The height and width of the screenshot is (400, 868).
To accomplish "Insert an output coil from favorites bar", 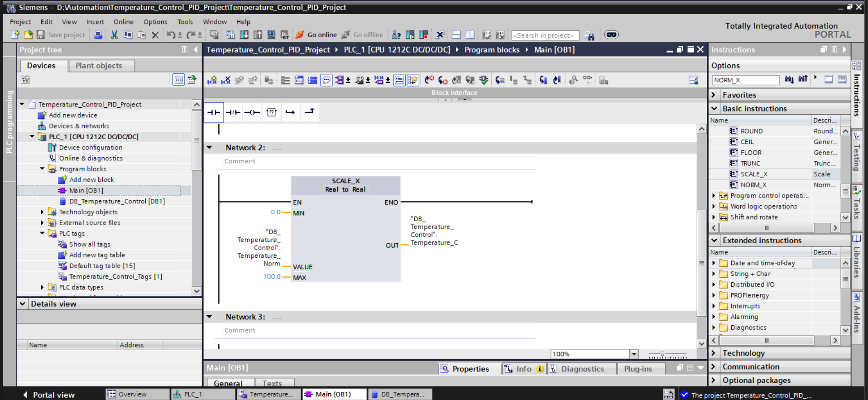I will click(x=252, y=112).
